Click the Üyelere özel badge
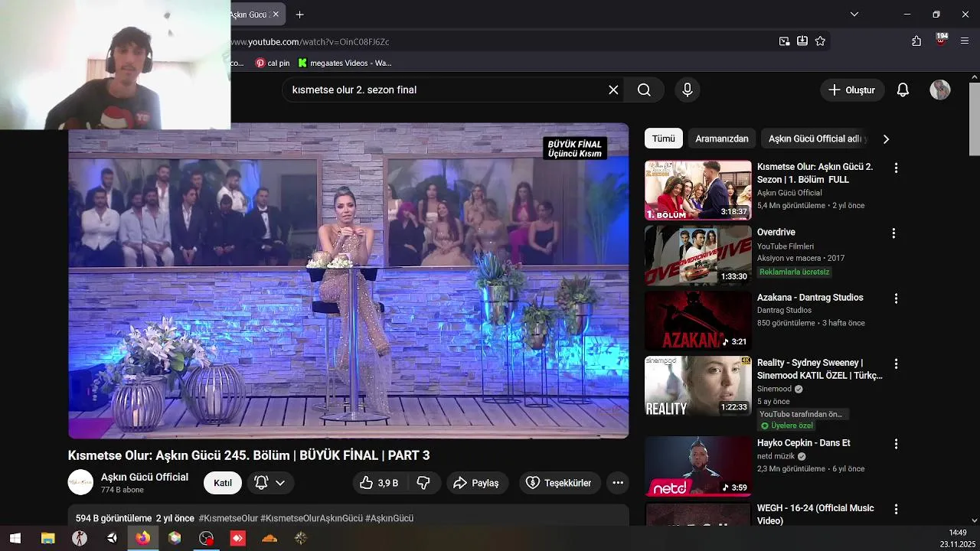Viewport: 980px width, 551px height. click(786, 425)
